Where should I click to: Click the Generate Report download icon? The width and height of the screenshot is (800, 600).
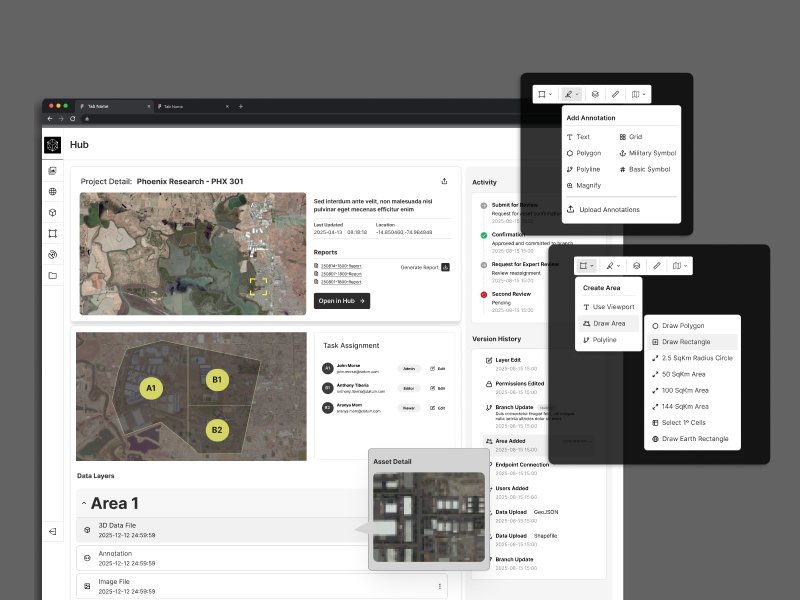coord(445,267)
